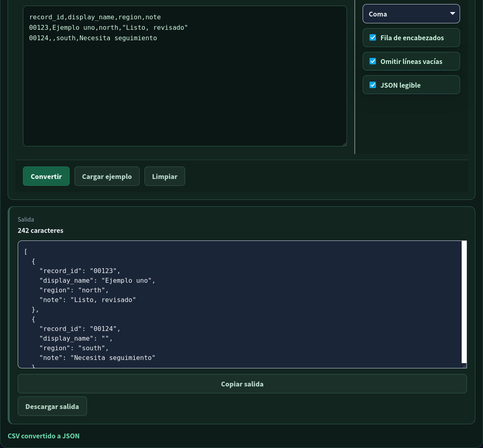Image resolution: width=483 pixels, height=448 pixels.
Task: Copy the output with Copiar salida
Action: click(242, 384)
